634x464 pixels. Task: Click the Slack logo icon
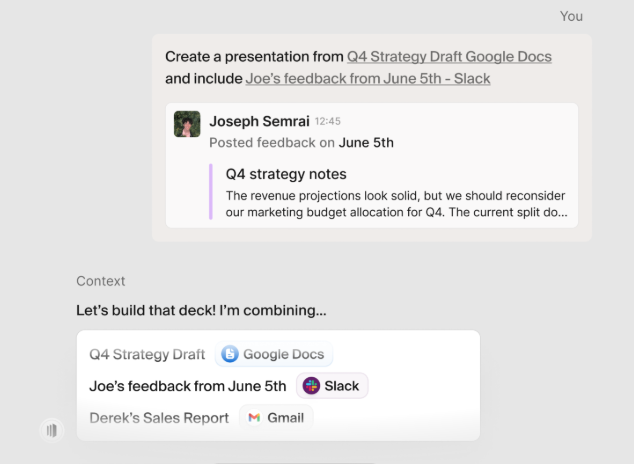tap(311, 386)
